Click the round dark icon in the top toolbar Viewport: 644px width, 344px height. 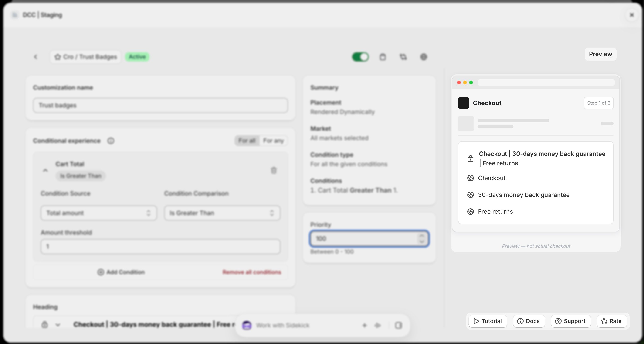pos(424,57)
